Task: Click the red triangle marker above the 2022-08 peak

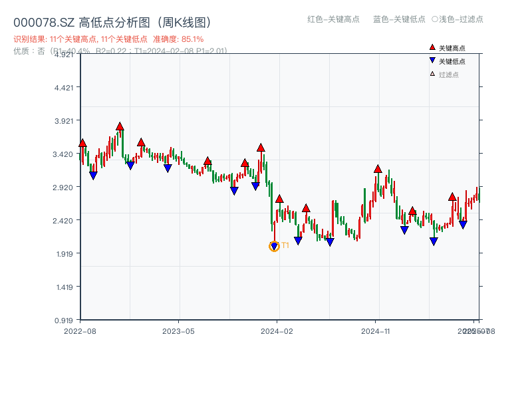Action: tap(82, 142)
